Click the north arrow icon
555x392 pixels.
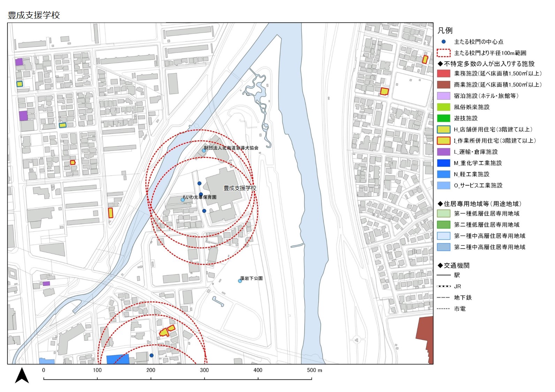(22, 375)
